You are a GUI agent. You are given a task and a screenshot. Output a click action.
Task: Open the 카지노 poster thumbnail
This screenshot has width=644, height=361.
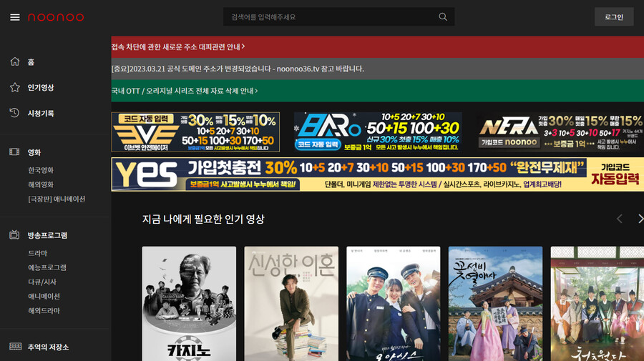189,304
